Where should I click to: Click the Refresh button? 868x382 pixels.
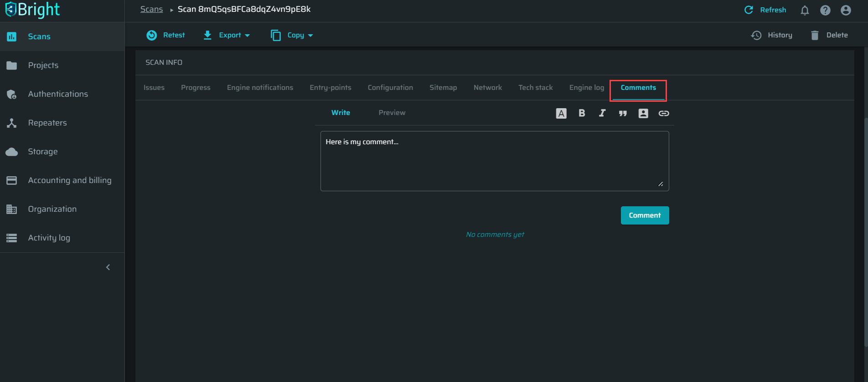(765, 10)
